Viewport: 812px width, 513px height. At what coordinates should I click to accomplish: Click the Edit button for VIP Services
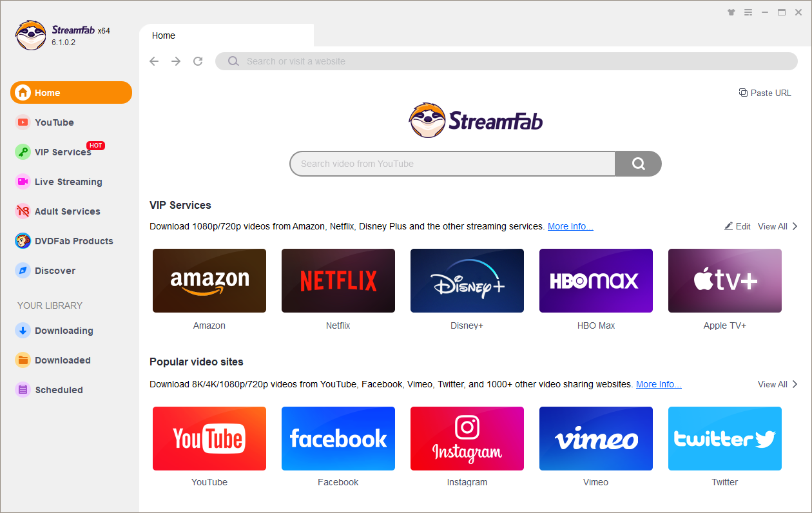click(x=738, y=226)
